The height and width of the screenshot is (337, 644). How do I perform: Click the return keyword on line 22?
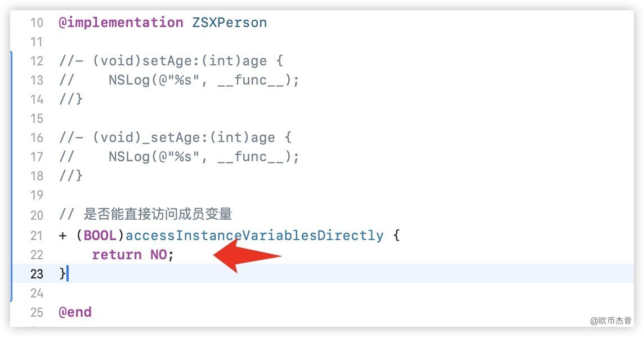coord(117,255)
